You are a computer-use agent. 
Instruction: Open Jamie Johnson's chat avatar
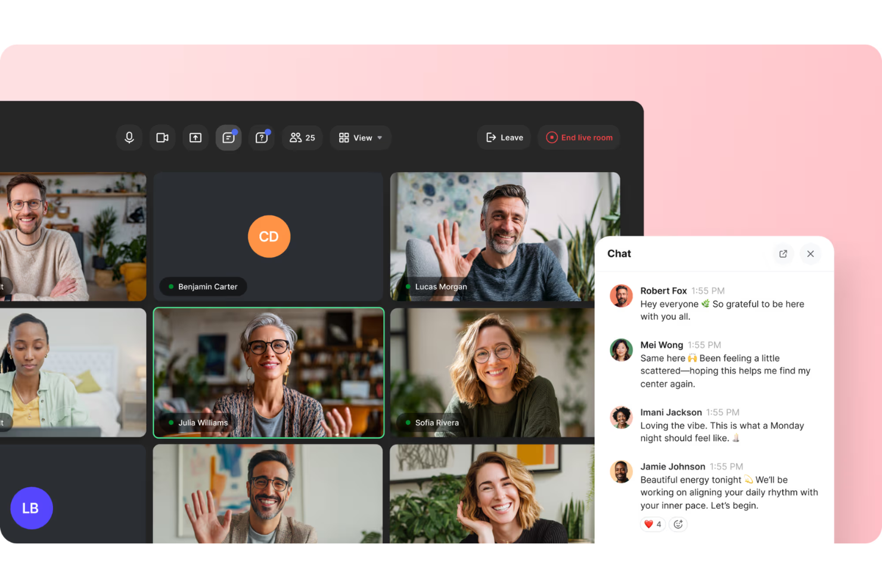pyautogui.click(x=621, y=472)
